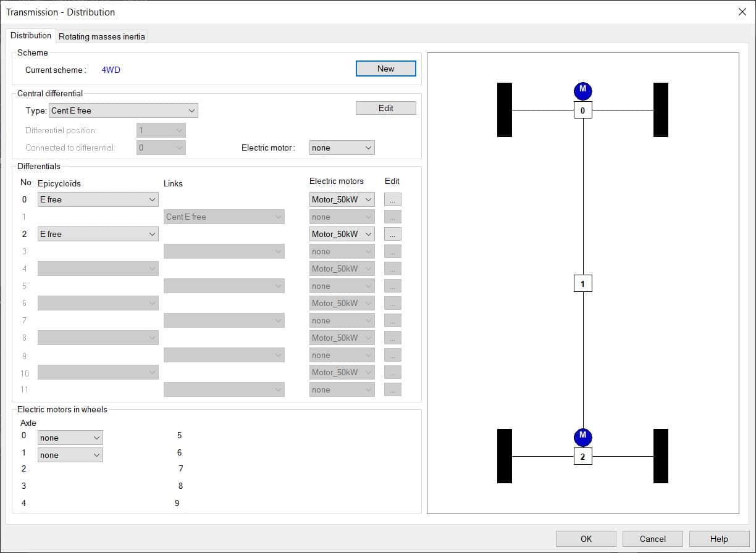Open the central differential Electric motor dropdown
This screenshot has width=756, height=553.
(342, 148)
